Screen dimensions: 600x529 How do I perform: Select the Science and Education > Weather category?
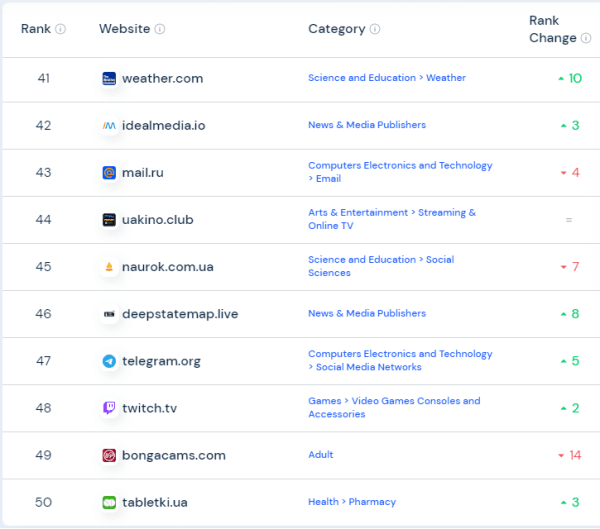[386, 78]
